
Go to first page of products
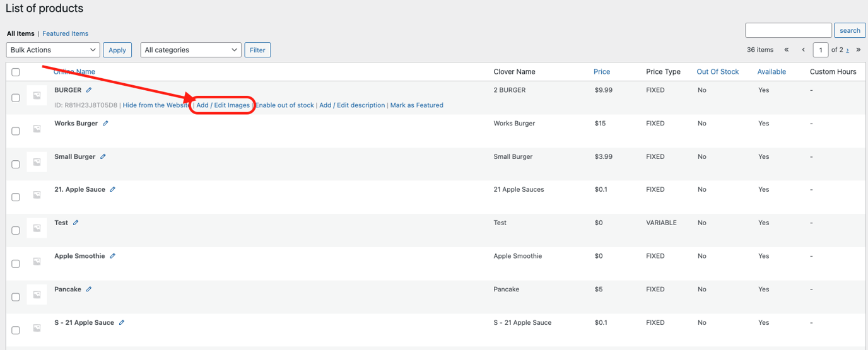point(787,50)
